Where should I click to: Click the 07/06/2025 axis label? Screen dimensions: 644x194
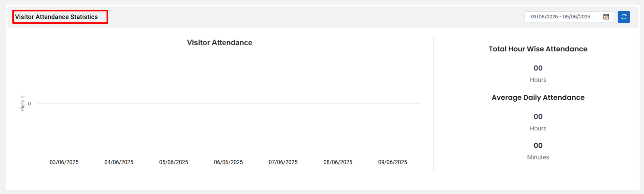(283, 162)
